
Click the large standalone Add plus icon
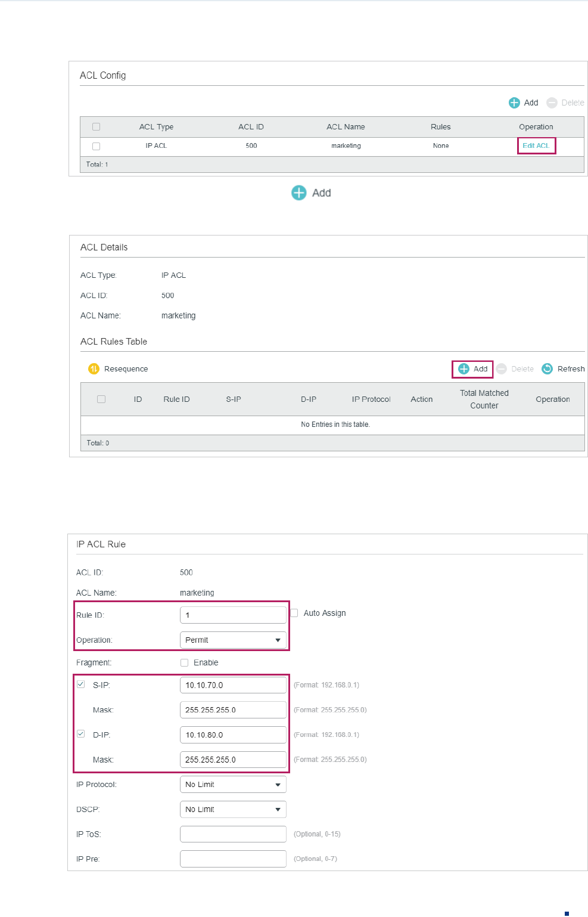click(x=298, y=193)
